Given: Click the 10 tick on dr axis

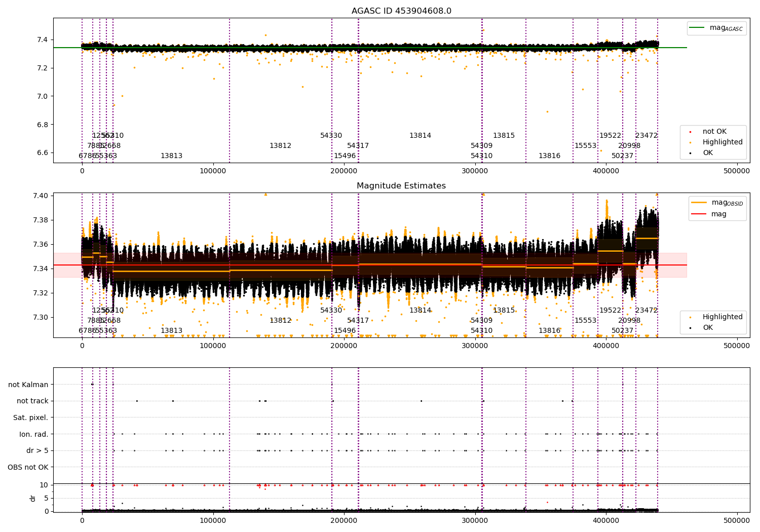Looking at the screenshot, I should pos(44,485).
